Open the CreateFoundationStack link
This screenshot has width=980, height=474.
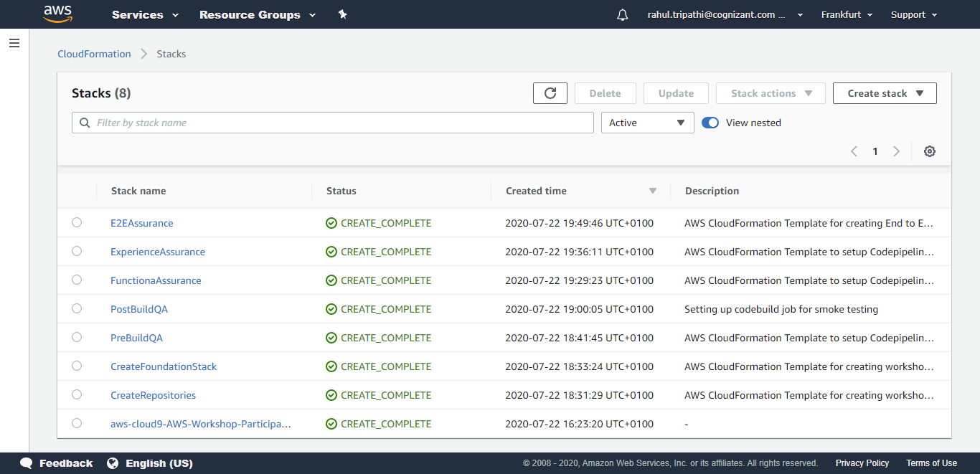coord(164,366)
